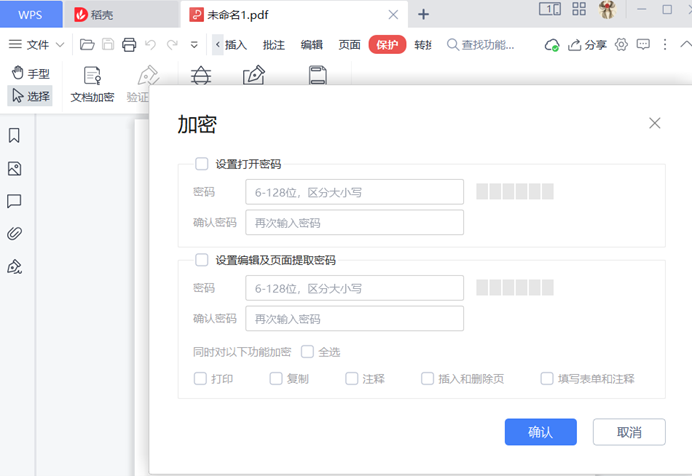Click the user avatar icon
692x476 pixels.
pos(607,9)
